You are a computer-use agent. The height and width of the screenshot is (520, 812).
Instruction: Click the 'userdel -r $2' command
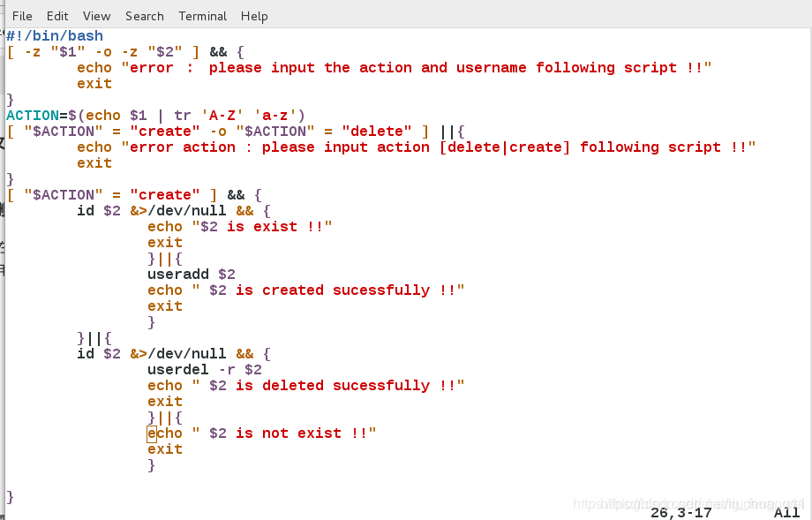[x=205, y=370]
